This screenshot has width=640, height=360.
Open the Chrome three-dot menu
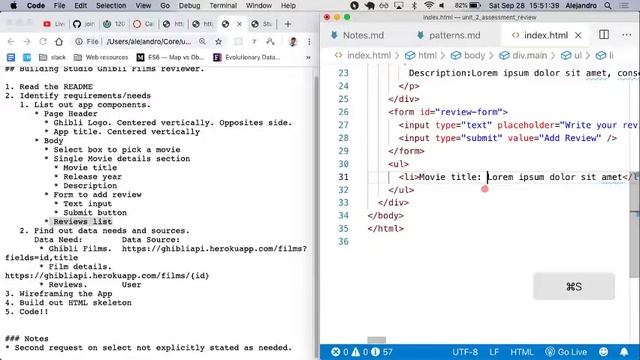(x=309, y=41)
